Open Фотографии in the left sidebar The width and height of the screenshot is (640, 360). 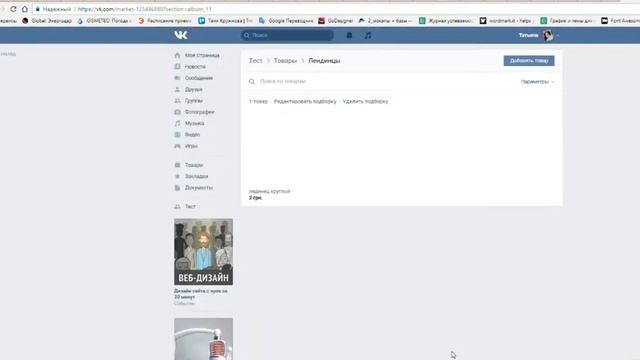point(194,112)
